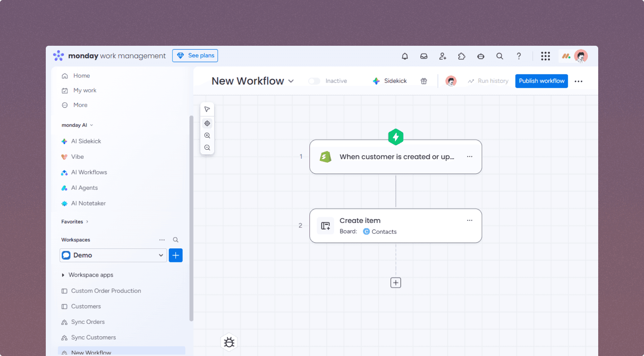The image size is (644, 356).
Task: Click the create item icon in step 2
Action: (x=325, y=226)
